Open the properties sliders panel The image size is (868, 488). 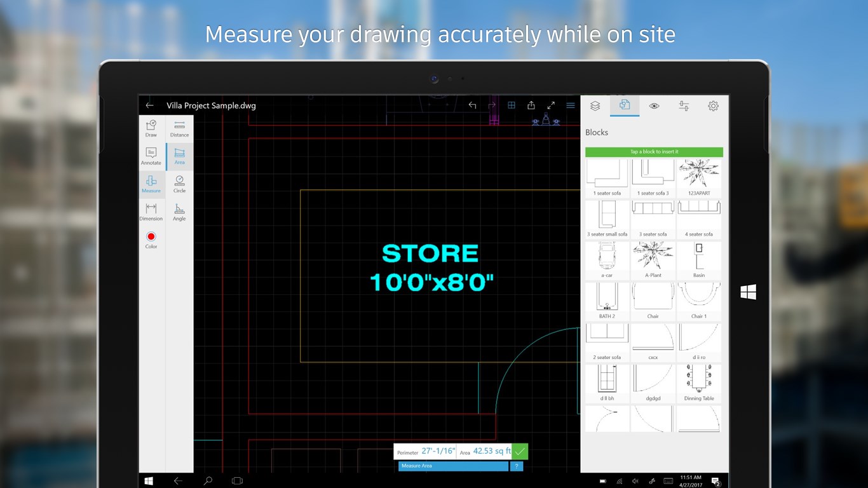pyautogui.click(x=684, y=105)
